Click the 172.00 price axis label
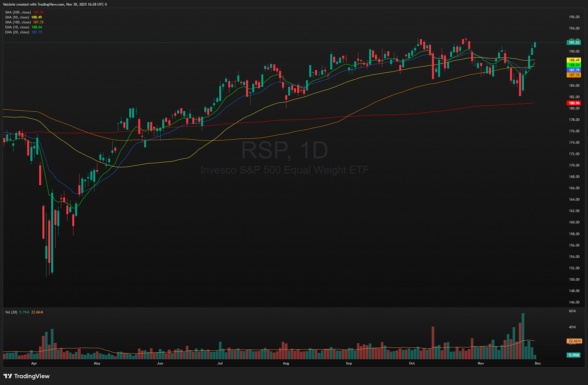 coord(574,154)
